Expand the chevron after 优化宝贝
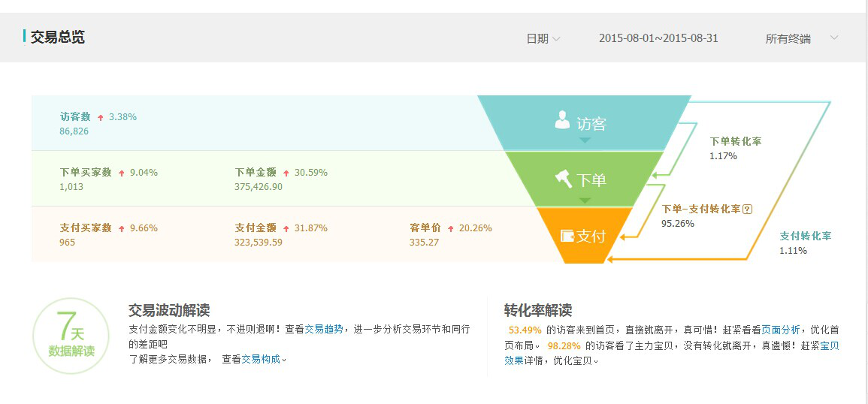868x404 pixels. [x=595, y=361]
